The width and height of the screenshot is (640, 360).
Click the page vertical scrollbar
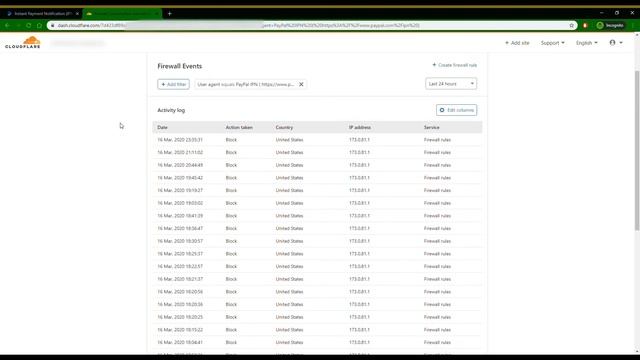637,151
